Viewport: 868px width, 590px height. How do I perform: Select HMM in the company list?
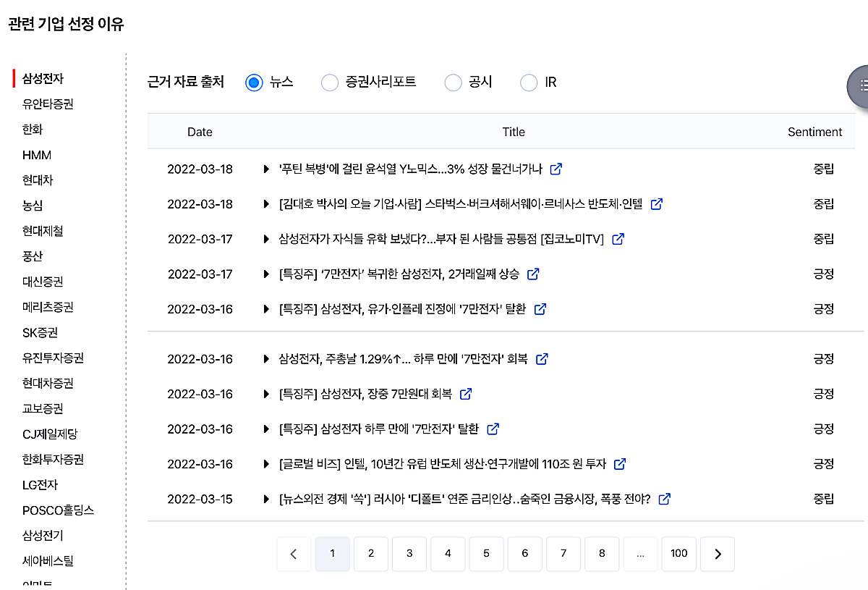37,155
